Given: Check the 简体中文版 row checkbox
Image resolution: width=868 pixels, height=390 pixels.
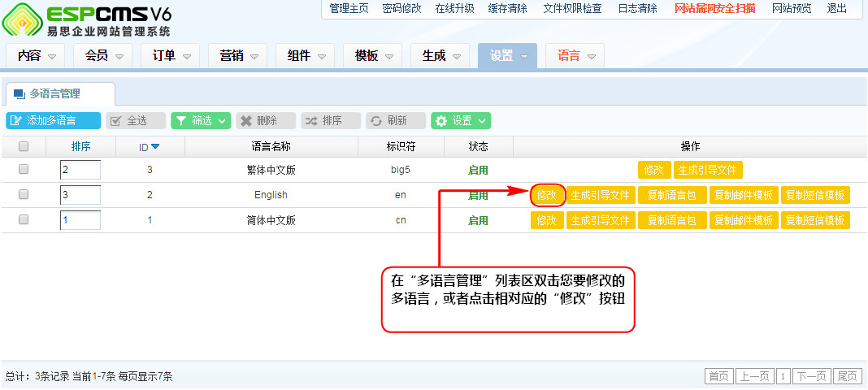Looking at the screenshot, I should (x=24, y=219).
